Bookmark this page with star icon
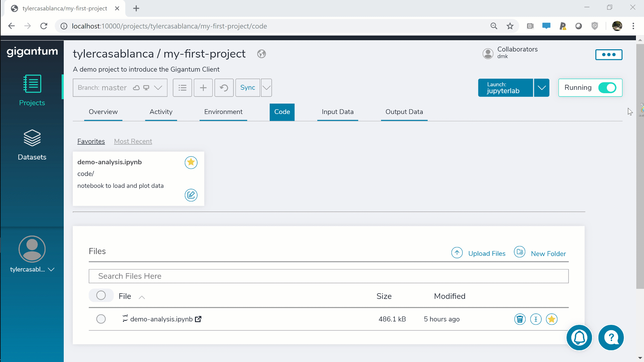 510,26
